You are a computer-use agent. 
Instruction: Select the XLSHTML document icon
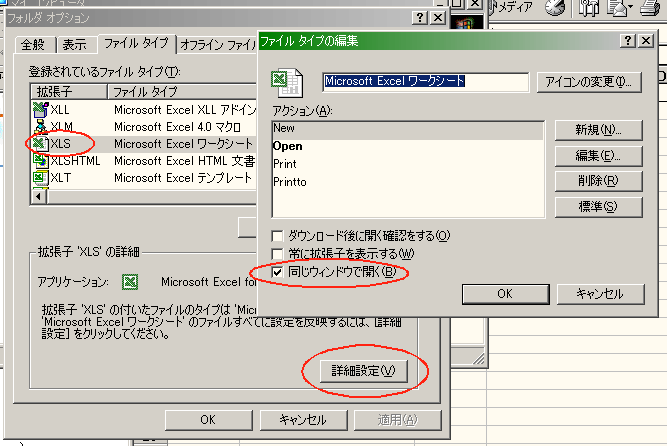point(40,161)
